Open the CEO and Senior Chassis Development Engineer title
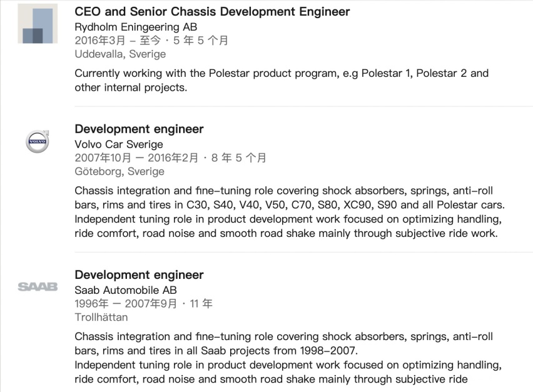Viewport: 533px width, 392px height. [x=212, y=11]
